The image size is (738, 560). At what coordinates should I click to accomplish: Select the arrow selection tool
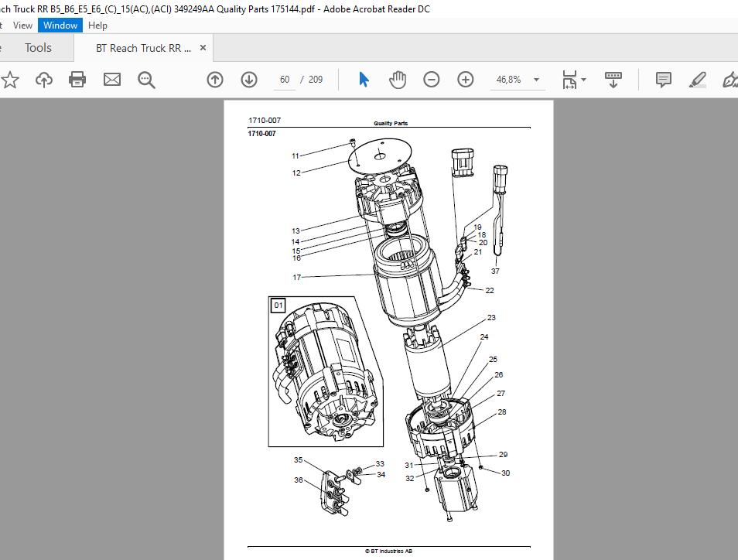(x=364, y=80)
